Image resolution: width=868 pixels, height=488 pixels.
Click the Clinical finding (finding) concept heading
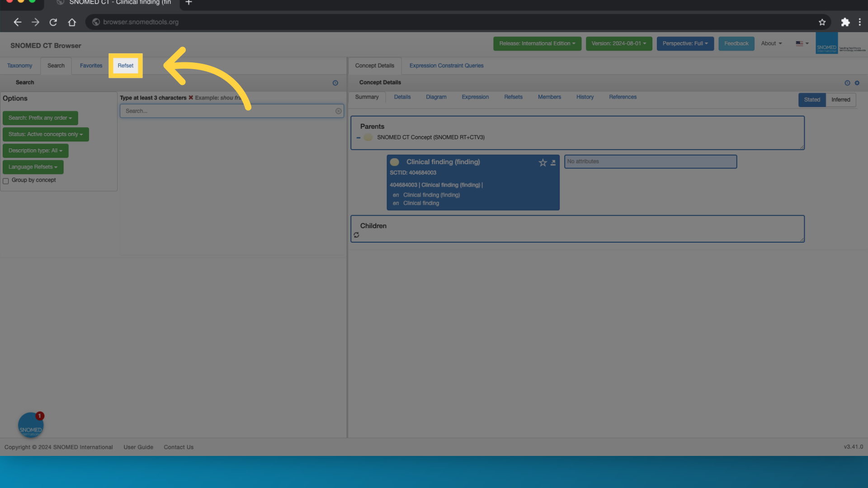[443, 162]
